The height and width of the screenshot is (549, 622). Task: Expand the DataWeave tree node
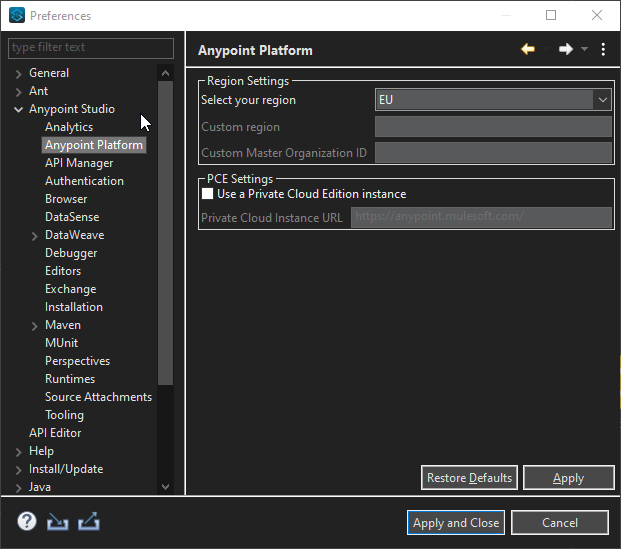click(x=35, y=236)
